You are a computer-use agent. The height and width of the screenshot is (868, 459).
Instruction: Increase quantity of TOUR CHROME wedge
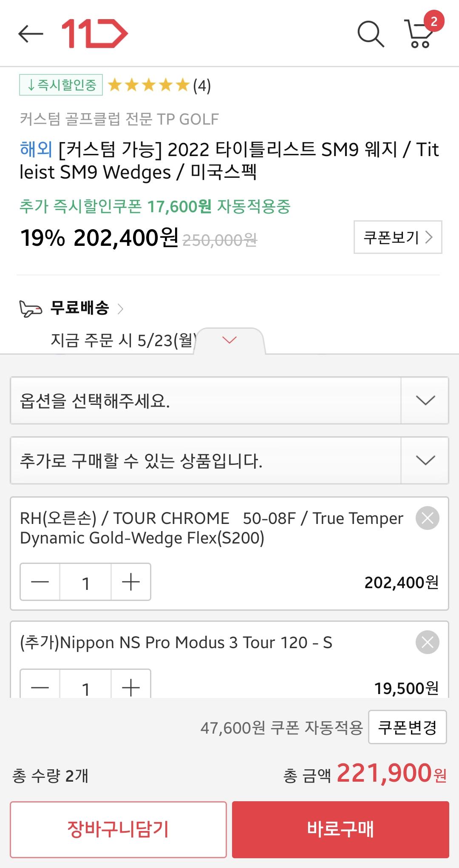point(131,582)
